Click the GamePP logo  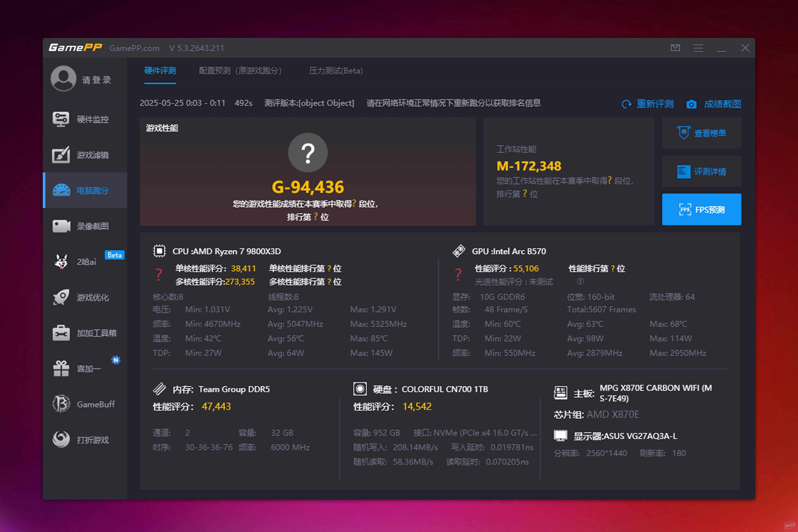click(x=75, y=47)
